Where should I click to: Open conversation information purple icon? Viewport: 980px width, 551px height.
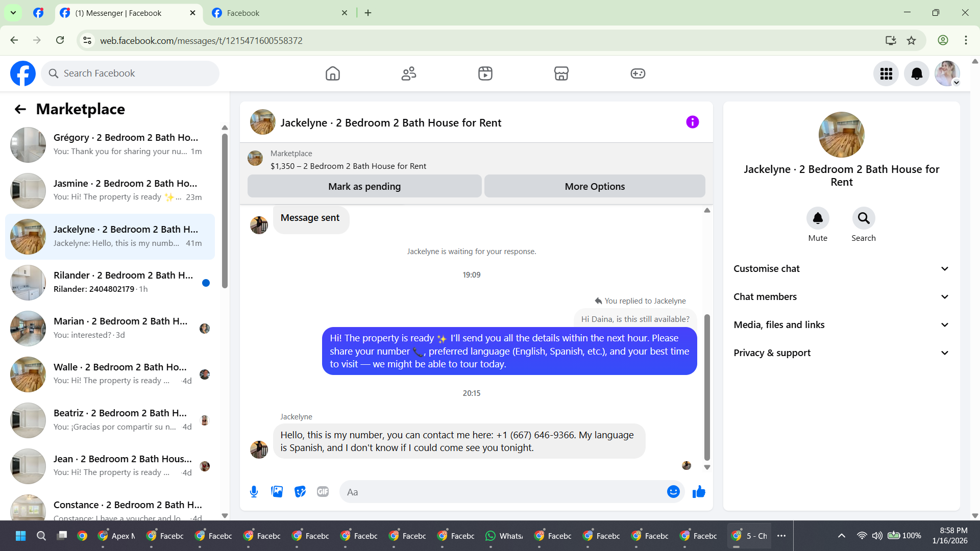point(692,122)
